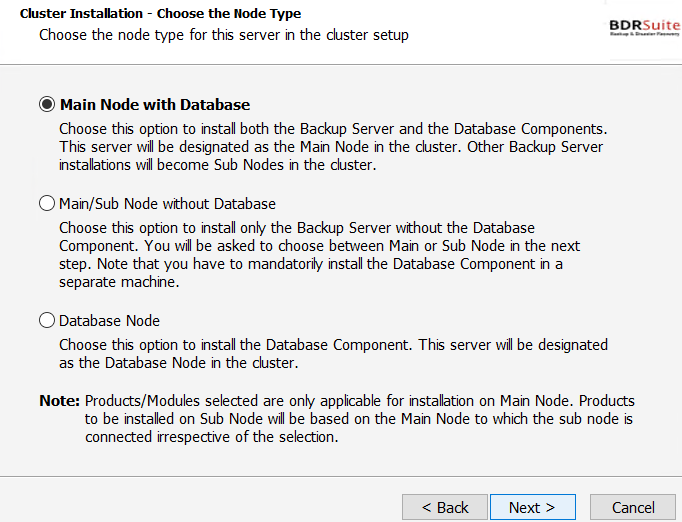
Task: Go to the previous step with Back
Action: tap(445, 507)
